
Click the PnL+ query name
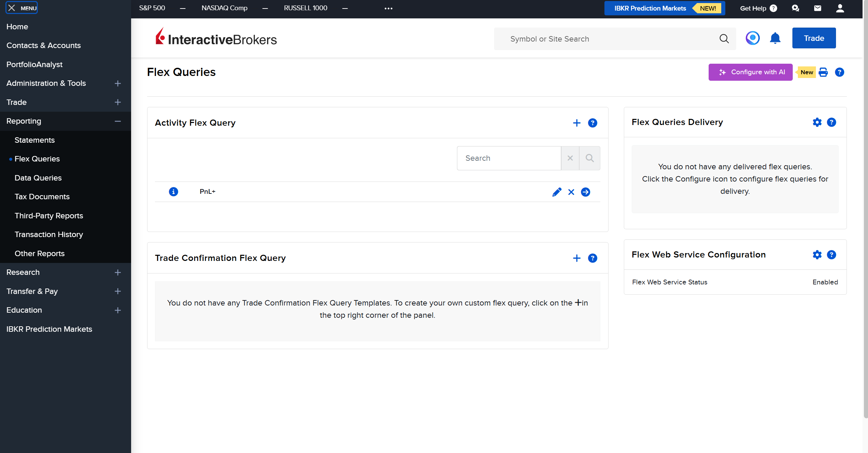tap(207, 192)
